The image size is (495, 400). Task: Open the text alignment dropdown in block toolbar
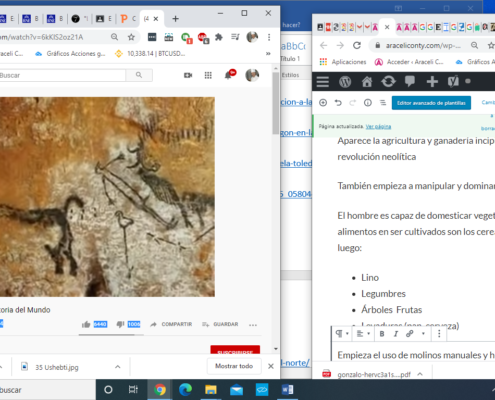(x=363, y=334)
